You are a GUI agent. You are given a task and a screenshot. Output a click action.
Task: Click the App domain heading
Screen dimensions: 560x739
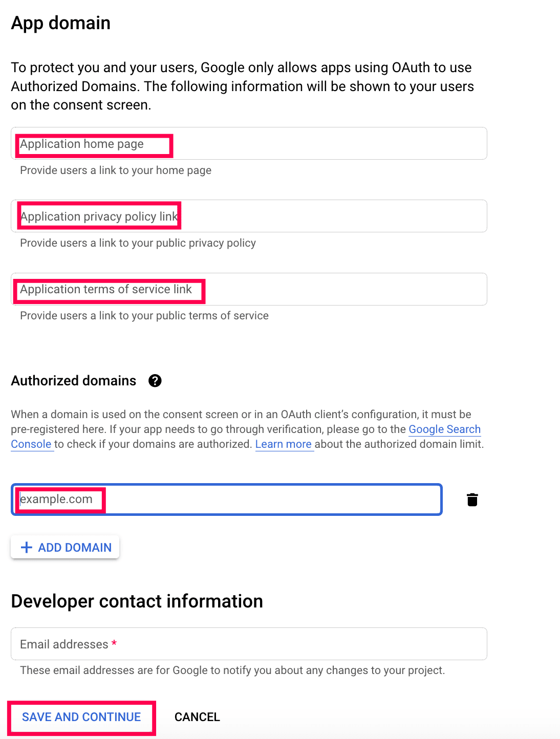[x=61, y=23]
